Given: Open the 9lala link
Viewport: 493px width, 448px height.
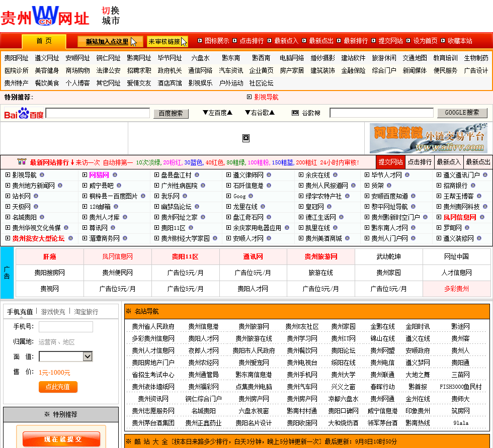Looking at the screenshot, I should coord(461,423).
